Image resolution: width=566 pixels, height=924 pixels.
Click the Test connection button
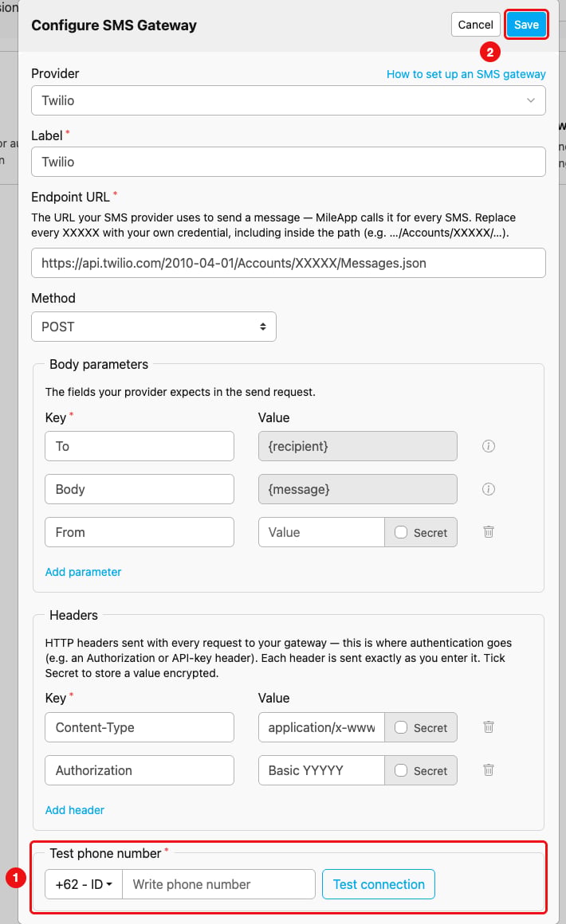(x=379, y=884)
